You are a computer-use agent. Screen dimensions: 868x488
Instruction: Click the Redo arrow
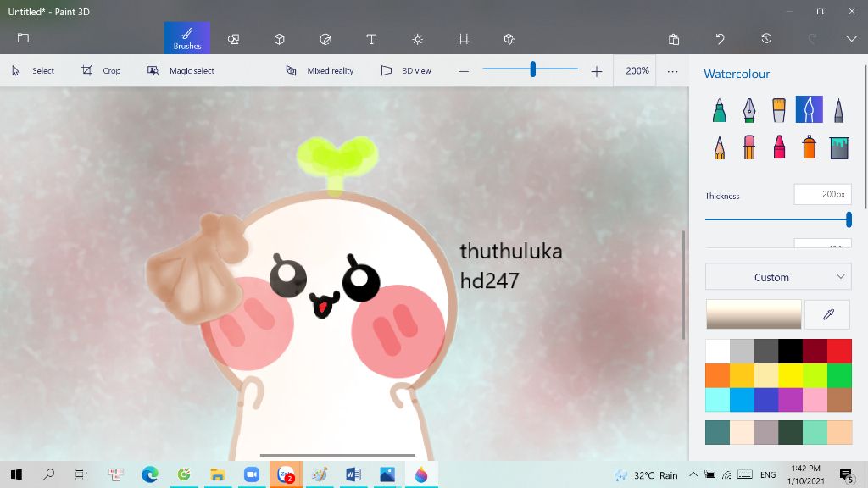(x=812, y=39)
